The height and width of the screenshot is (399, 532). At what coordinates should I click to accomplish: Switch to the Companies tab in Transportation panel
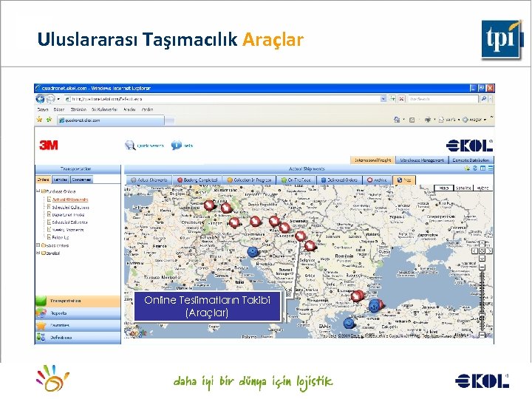[81, 180]
